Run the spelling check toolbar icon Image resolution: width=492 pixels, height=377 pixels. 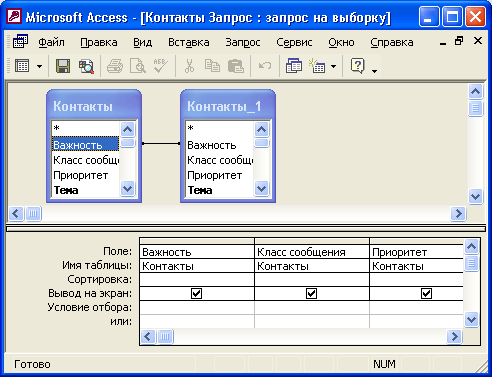coord(160,66)
